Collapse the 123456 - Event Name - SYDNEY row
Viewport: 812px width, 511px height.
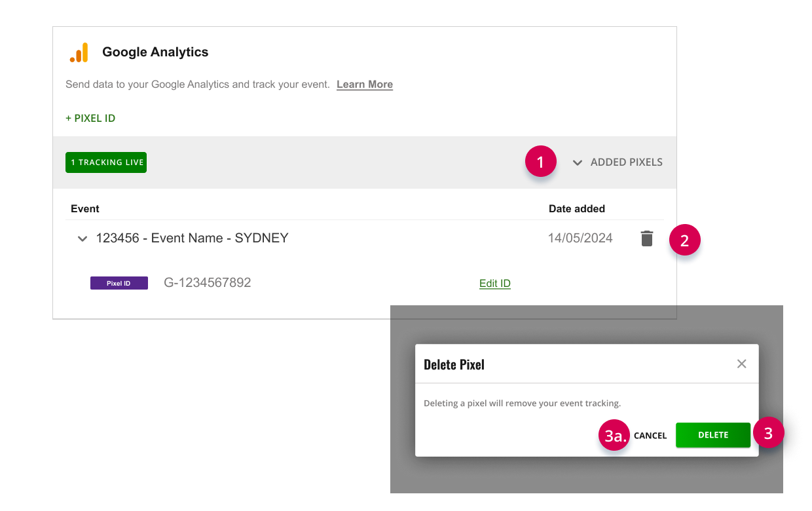pyautogui.click(x=83, y=239)
